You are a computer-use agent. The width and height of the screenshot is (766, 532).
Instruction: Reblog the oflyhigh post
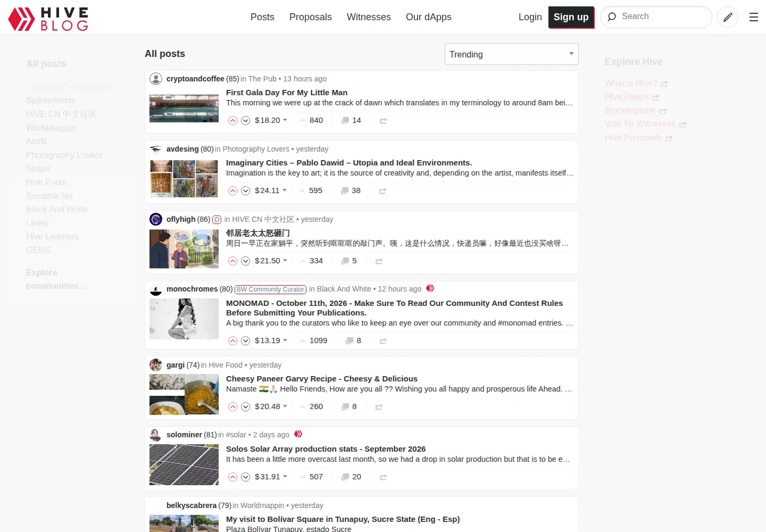click(379, 261)
